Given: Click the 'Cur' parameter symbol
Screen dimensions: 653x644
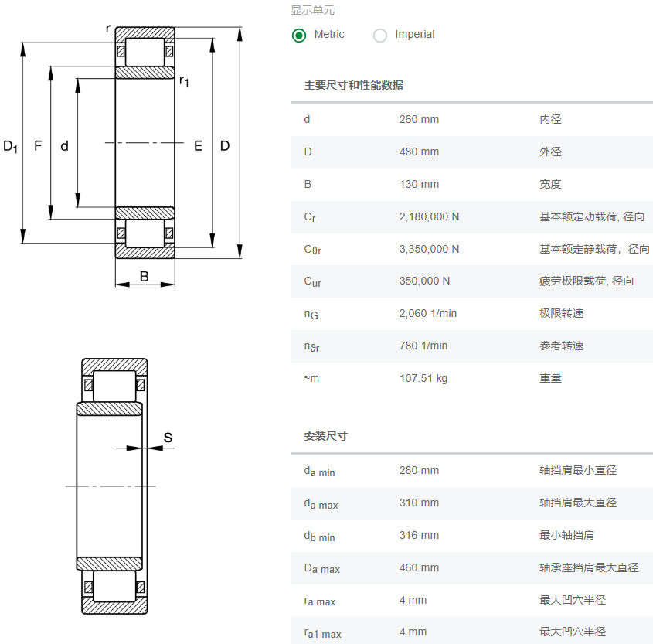Looking at the screenshot, I should (312, 281).
